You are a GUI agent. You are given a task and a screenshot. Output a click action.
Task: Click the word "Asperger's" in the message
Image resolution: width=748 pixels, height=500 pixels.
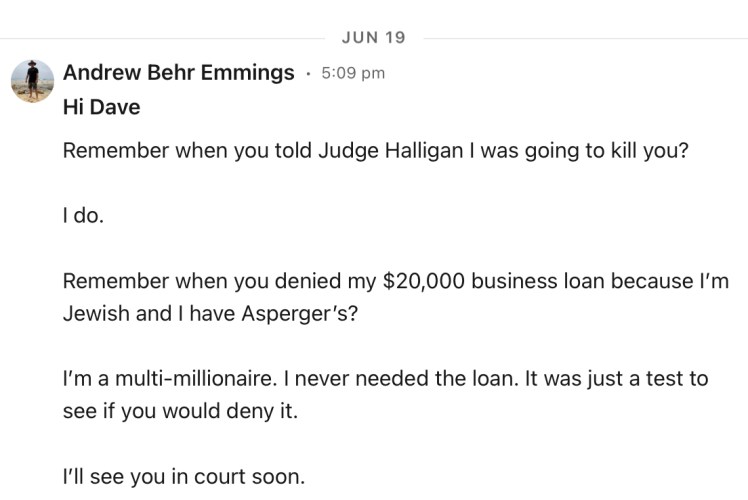click(x=306, y=312)
